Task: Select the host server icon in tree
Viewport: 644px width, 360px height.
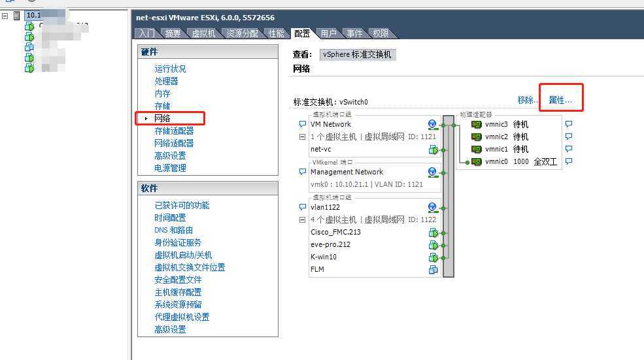Action: [x=17, y=16]
